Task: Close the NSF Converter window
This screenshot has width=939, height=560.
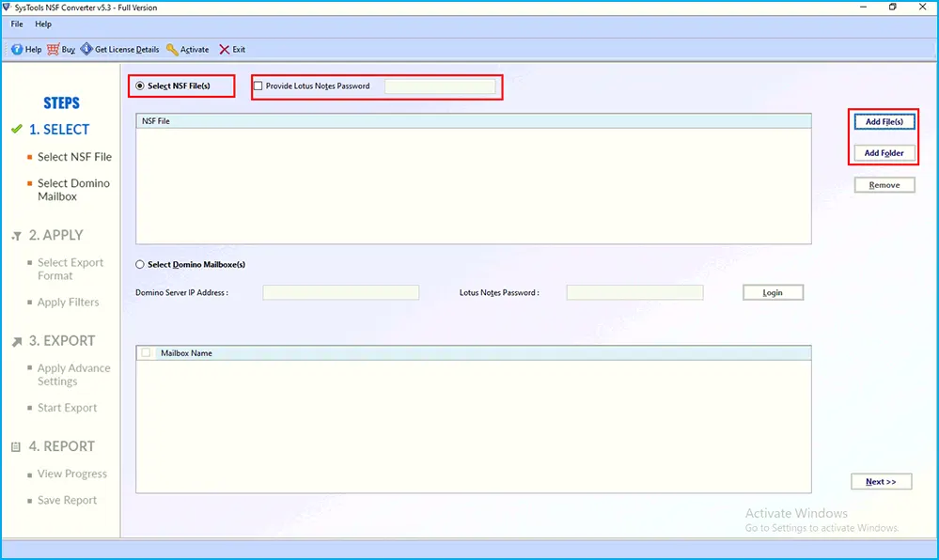Action: point(922,8)
